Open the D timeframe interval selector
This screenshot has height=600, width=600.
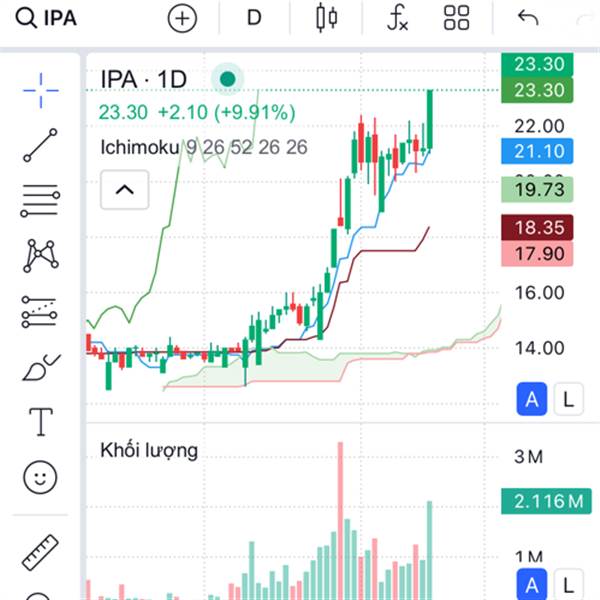254,18
